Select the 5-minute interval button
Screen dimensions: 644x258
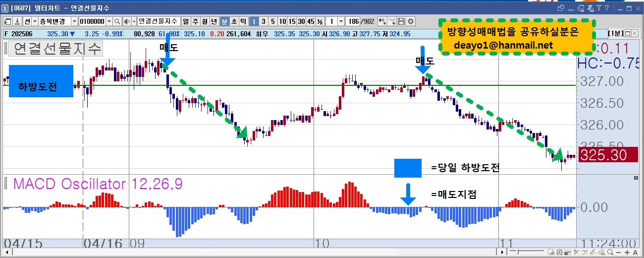click(272, 21)
